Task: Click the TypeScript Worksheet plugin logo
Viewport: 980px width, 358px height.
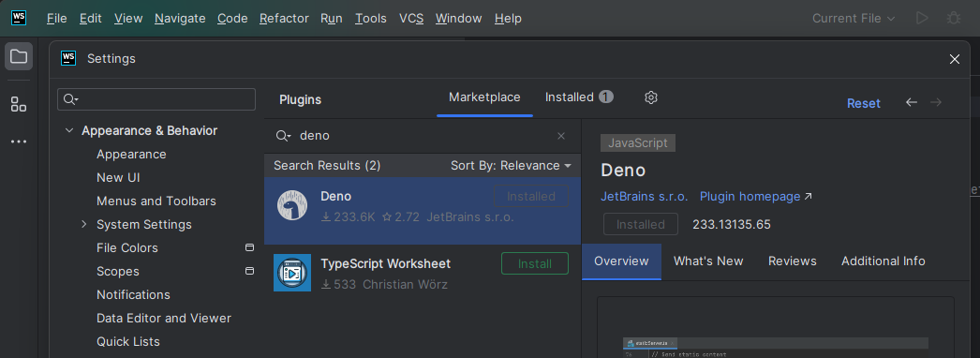Action: [x=292, y=273]
